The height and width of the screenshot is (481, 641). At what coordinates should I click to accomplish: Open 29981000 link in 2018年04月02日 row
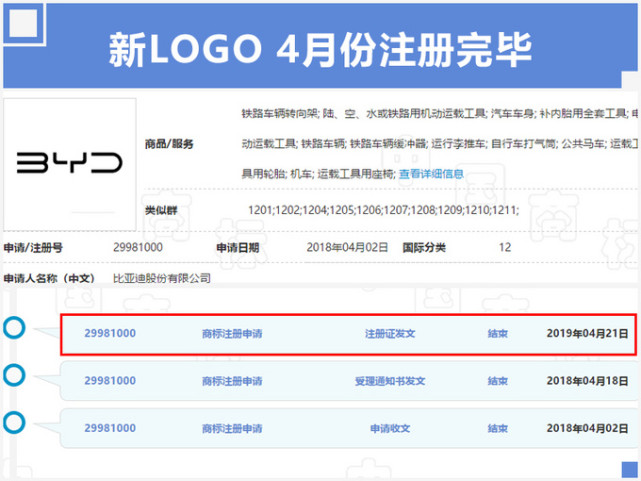coord(110,428)
